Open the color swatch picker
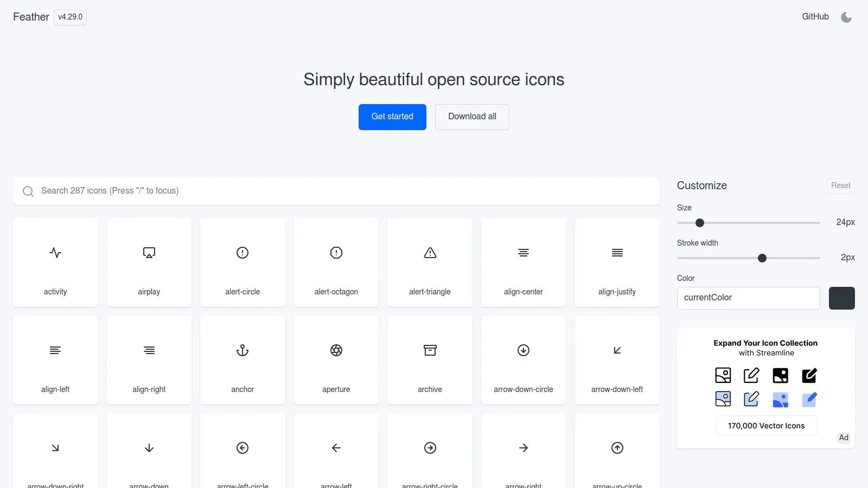The height and width of the screenshot is (488, 868). [x=841, y=298]
